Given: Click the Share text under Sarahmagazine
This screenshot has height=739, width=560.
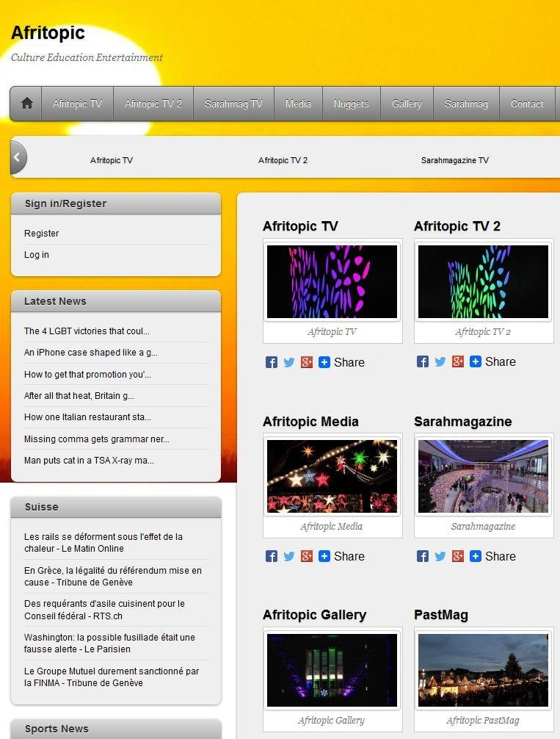Looking at the screenshot, I should coord(501,556).
